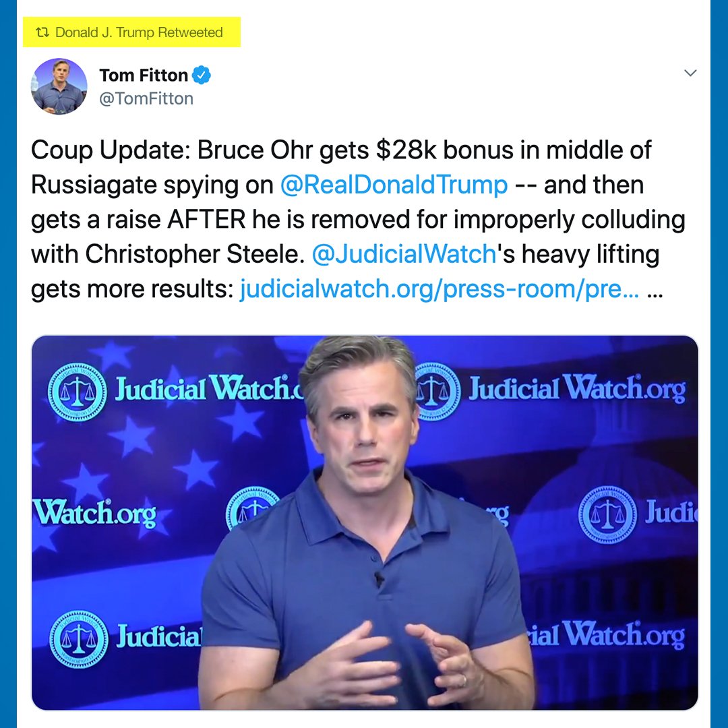Click the scales seal bottom-left in video
This screenshot has width=728, height=728.
(x=78, y=639)
